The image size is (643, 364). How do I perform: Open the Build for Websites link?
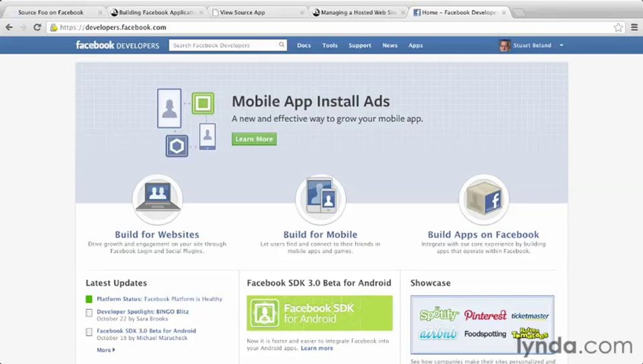[x=157, y=235]
